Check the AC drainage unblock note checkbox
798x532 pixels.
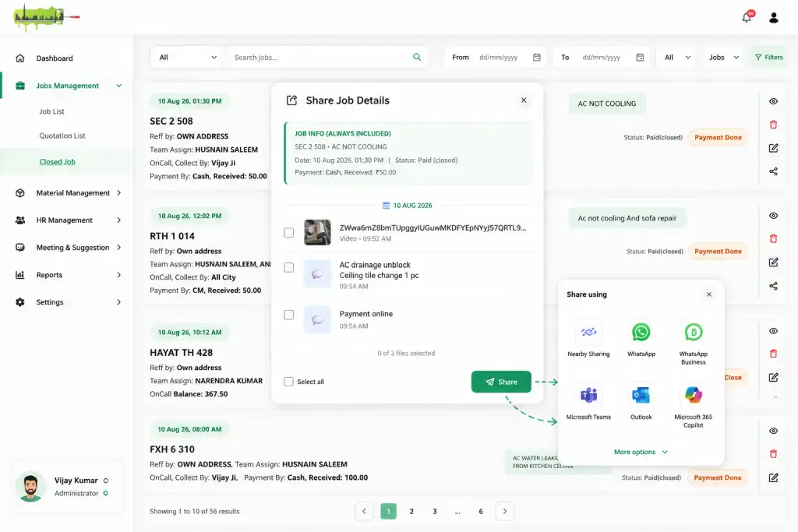click(x=288, y=267)
